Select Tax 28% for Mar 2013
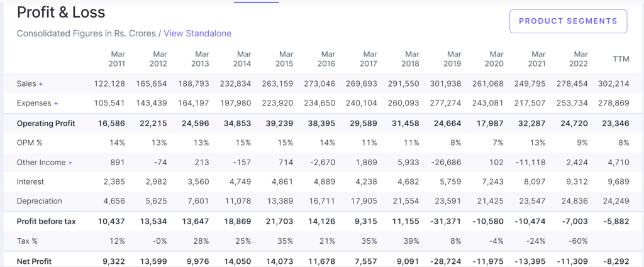 tap(202, 241)
